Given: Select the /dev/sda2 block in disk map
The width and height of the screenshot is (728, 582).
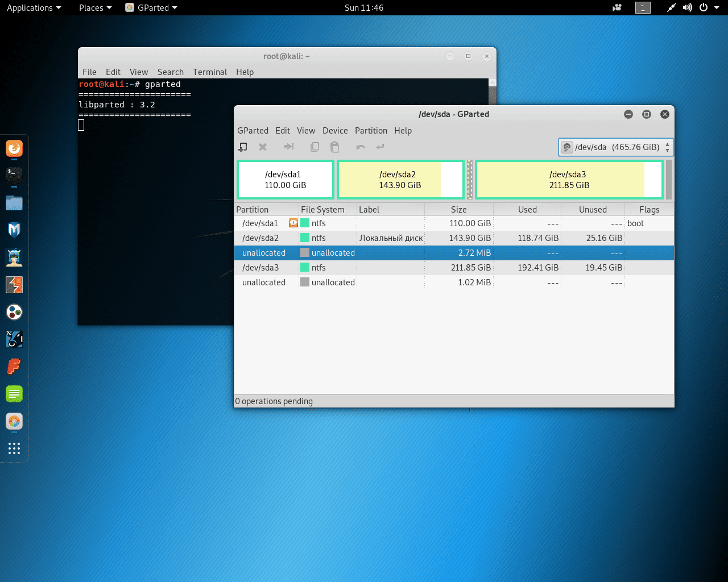Looking at the screenshot, I should pyautogui.click(x=400, y=180).
